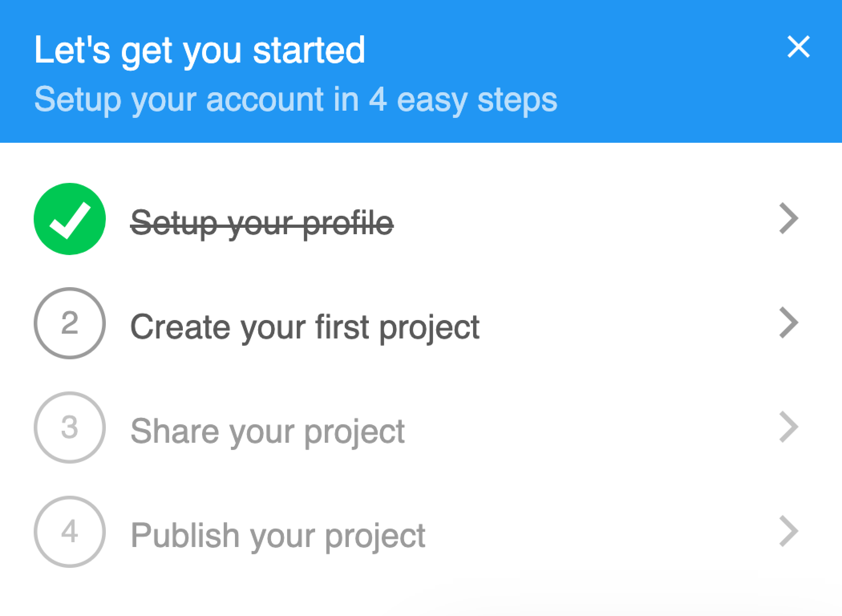
Task: Select the step 3 circle icon
Action: click(x=70, y=428)
